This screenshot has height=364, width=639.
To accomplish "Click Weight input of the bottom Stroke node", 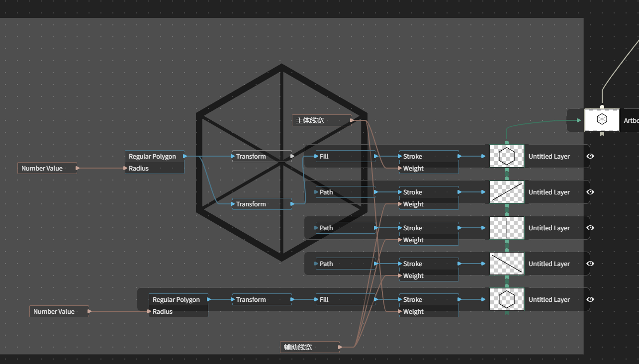I will pos(429,311).
